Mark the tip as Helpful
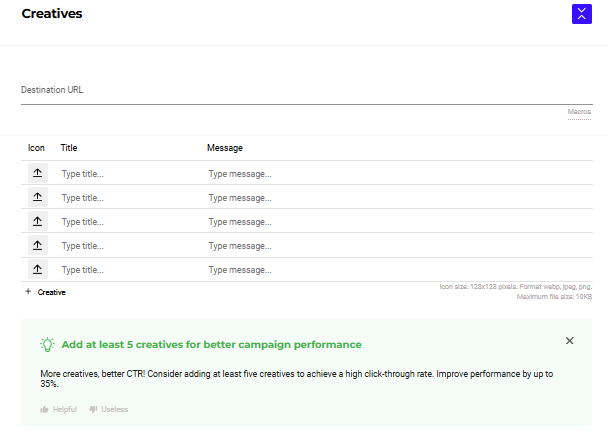This screenshot has width=608, height=438. (58, 409)
